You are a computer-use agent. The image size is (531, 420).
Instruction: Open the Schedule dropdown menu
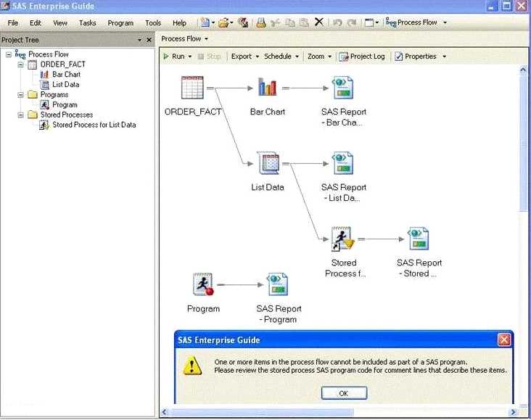click(281, 57)
